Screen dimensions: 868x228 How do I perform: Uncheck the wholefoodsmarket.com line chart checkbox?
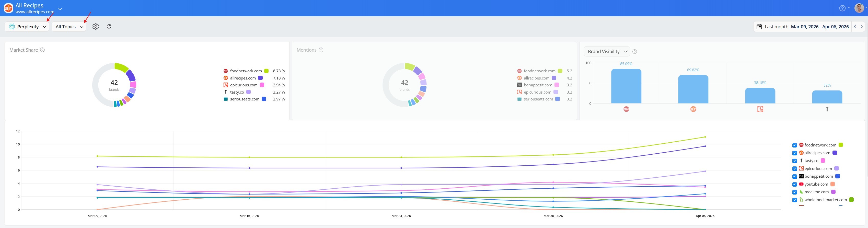click(x=795, y=200)
